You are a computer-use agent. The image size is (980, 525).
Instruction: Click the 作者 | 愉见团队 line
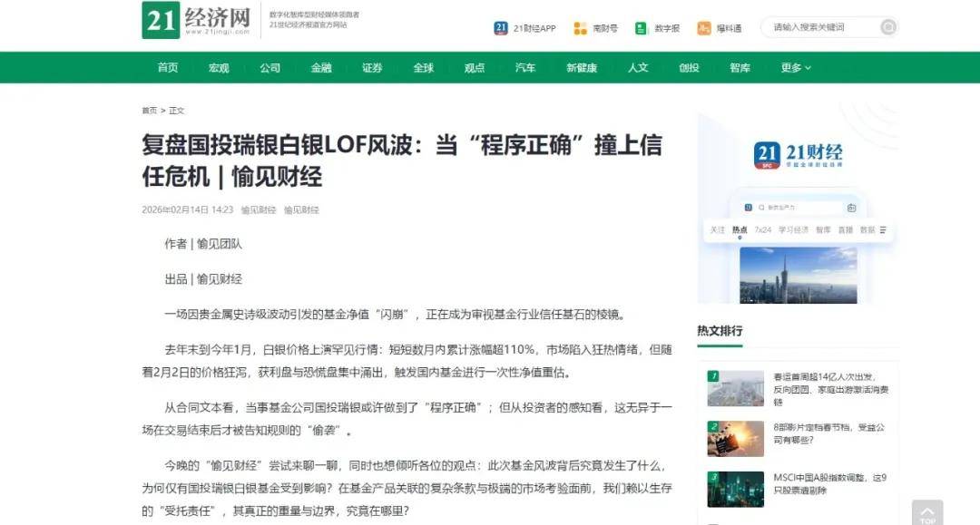click(x=203, y=244)
